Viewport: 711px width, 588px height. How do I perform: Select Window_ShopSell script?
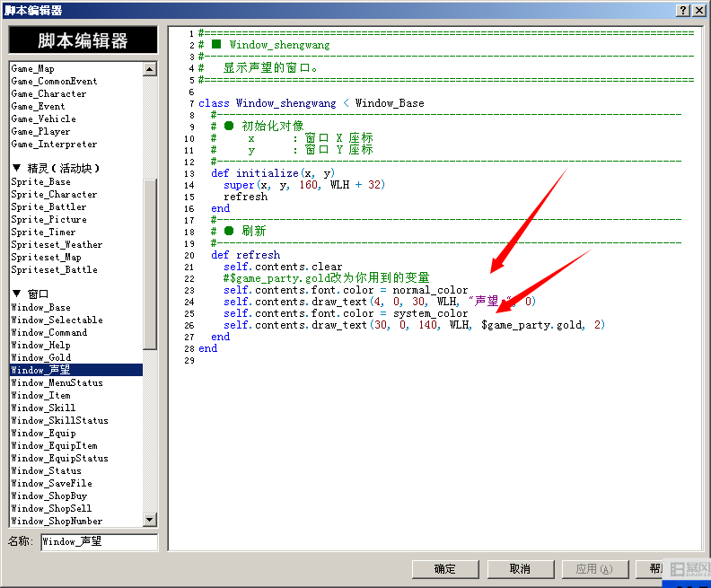click(52, 509)
